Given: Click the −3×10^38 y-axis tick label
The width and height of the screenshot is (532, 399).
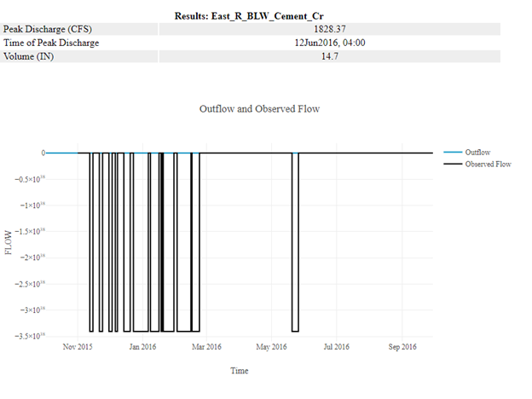Looking at the screenshot, I should [32, 309].
